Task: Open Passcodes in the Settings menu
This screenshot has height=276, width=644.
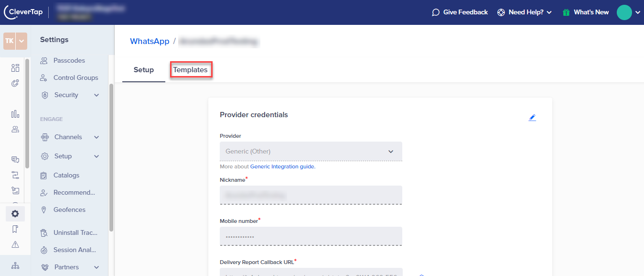Action: 69,61
